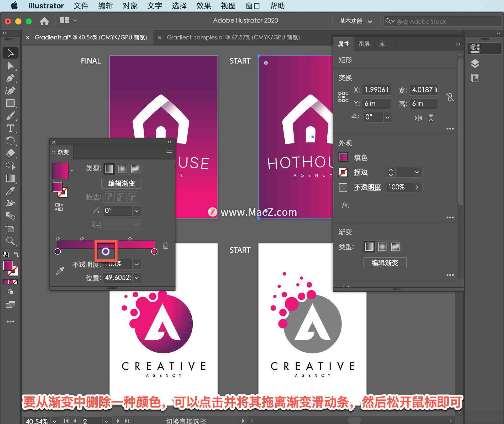The width and height of the screenshot is (504, 424).
Task: Open gradient stop position dropdown
Action: coord(136,278)
